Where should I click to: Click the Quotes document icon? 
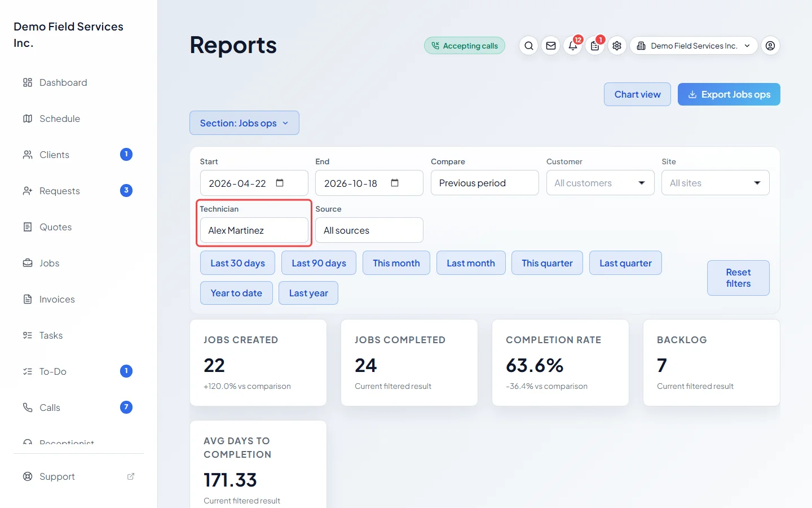(28, 227)
